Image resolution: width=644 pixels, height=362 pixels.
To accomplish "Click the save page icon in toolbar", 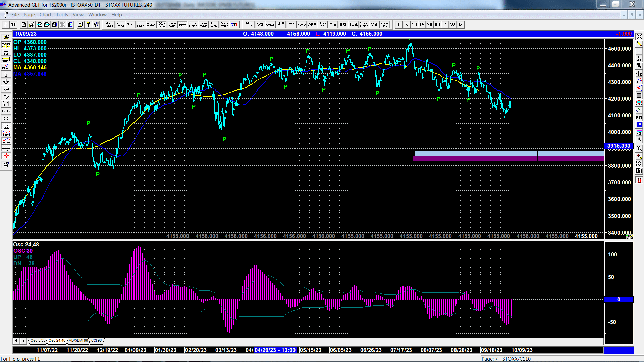I will coord(31,25).
